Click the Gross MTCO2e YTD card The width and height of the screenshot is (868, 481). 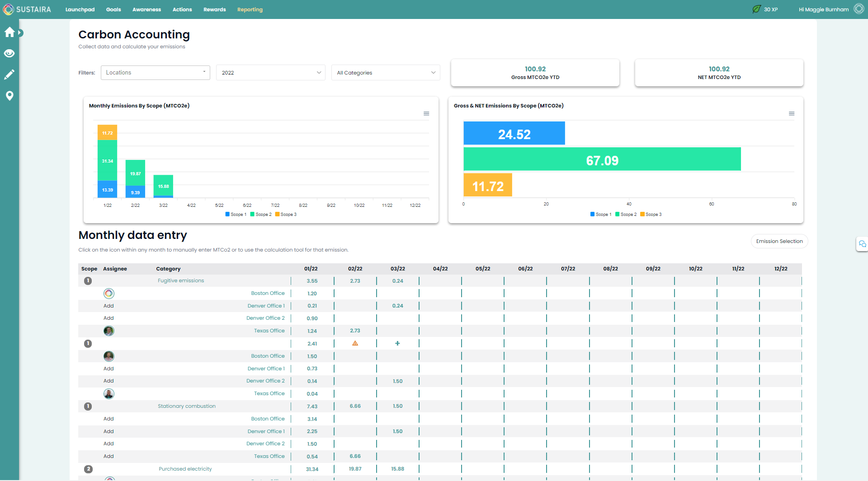[535, 73]
